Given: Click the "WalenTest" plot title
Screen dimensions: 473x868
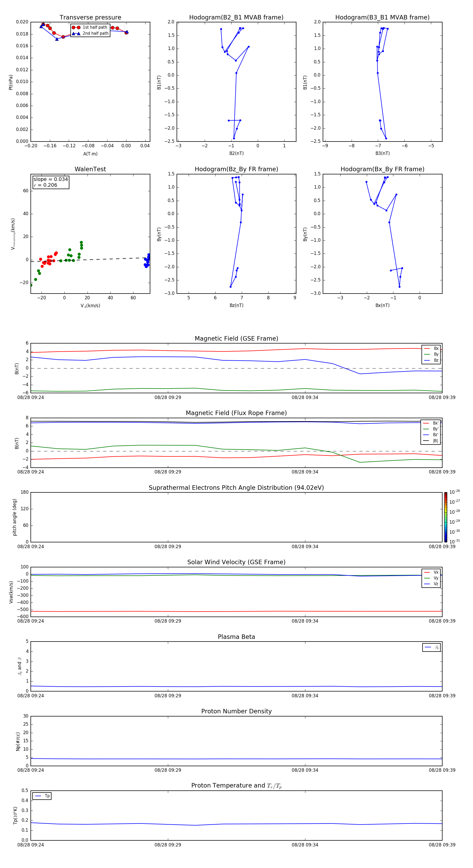Looking at the screenshot, I should coord(90,169).
